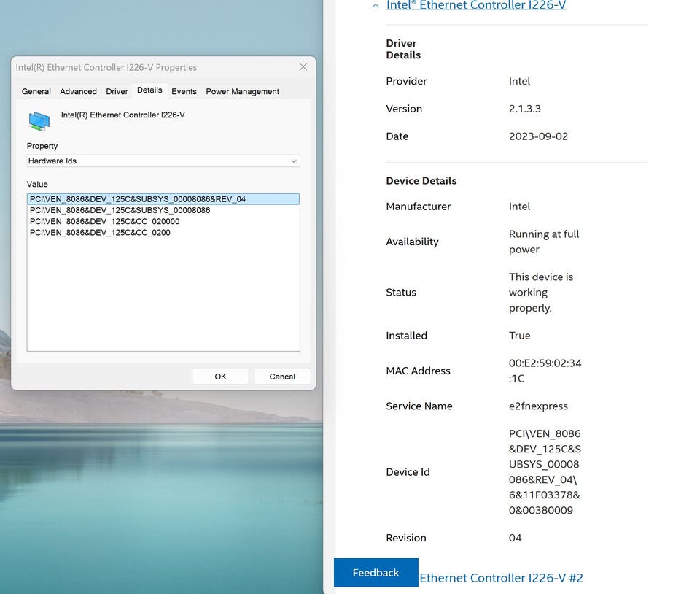Collapse the Ethernet Controller I226-V section chevron

375,5
